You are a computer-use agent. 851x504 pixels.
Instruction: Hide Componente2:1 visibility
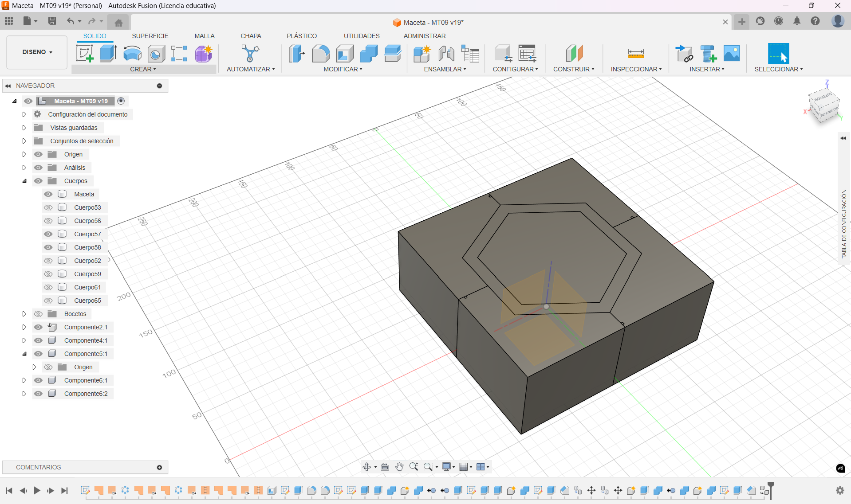pyautogui.click(x=38, y=327)
